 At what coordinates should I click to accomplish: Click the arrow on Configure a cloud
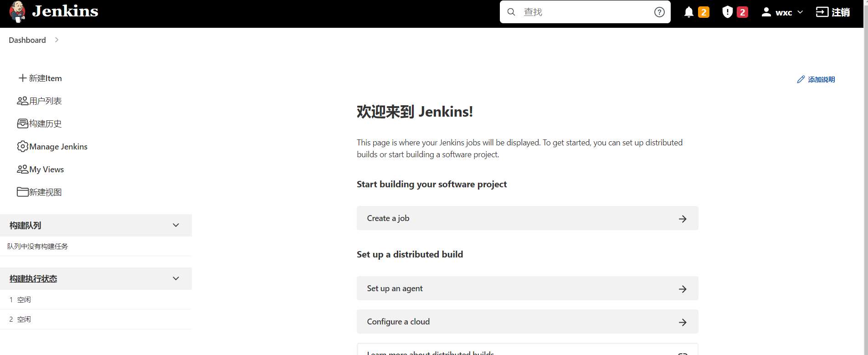(x=683, y=322)
